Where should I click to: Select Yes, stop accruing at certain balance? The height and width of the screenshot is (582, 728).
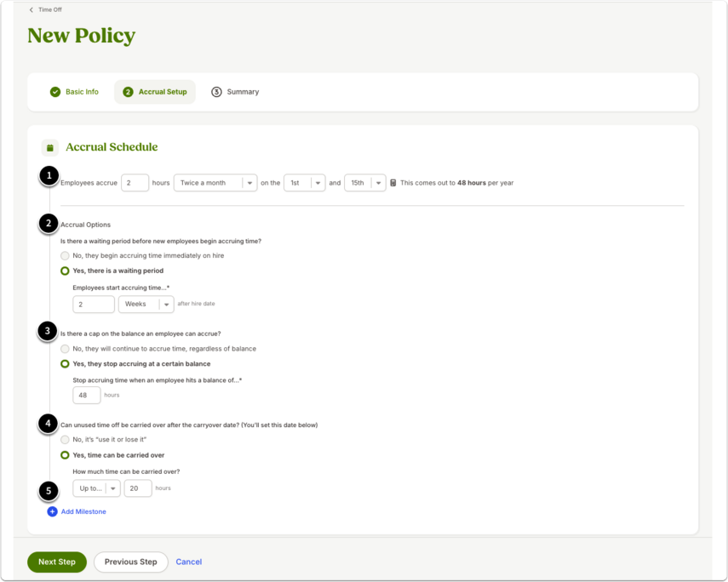point(65,364)
